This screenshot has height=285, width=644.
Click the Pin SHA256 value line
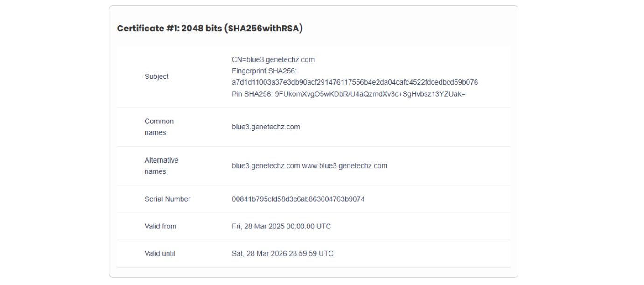pyautogui.click(x=349, y=94)
